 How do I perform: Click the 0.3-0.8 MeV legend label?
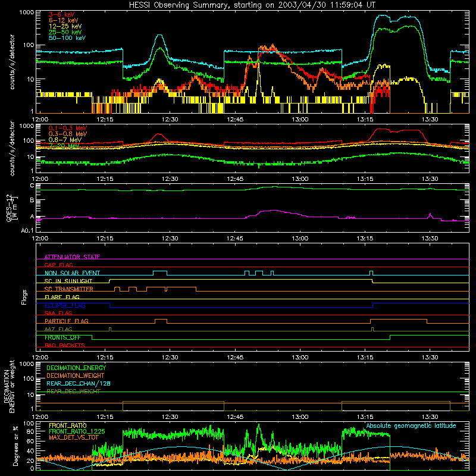pos(68,134)
